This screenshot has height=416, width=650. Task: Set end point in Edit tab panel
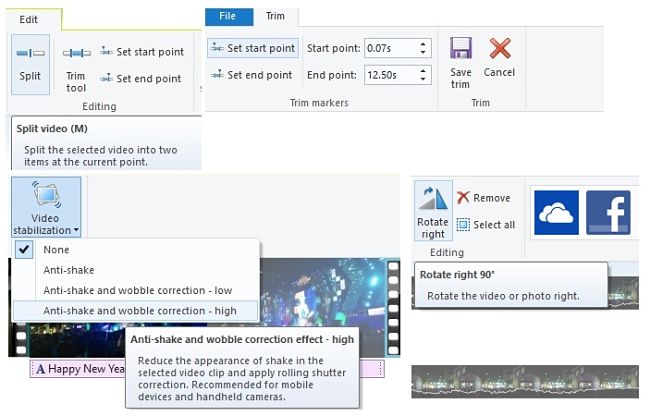click(x=141, y=78)
